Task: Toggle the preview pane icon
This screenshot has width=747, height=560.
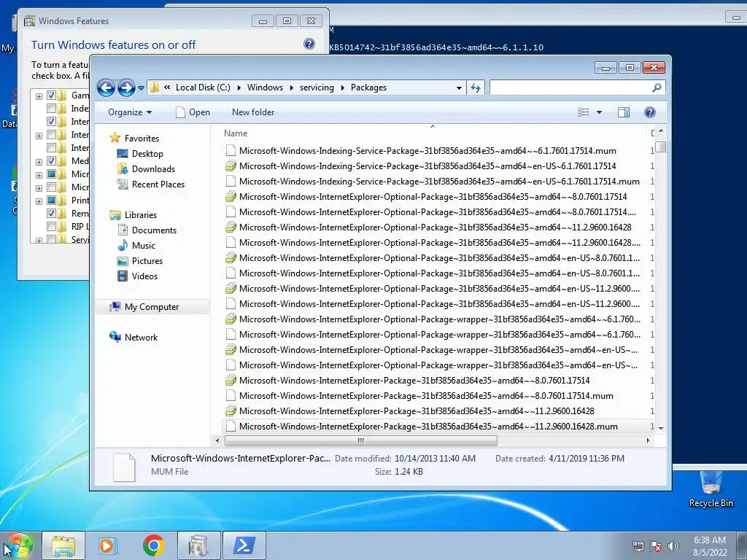Action: (624, 112)
